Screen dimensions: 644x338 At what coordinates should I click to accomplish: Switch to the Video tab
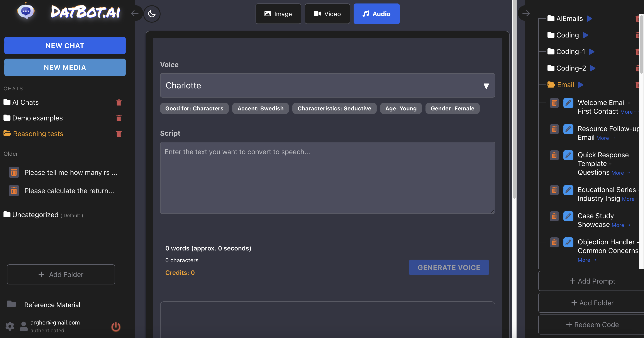coord(327,14)
